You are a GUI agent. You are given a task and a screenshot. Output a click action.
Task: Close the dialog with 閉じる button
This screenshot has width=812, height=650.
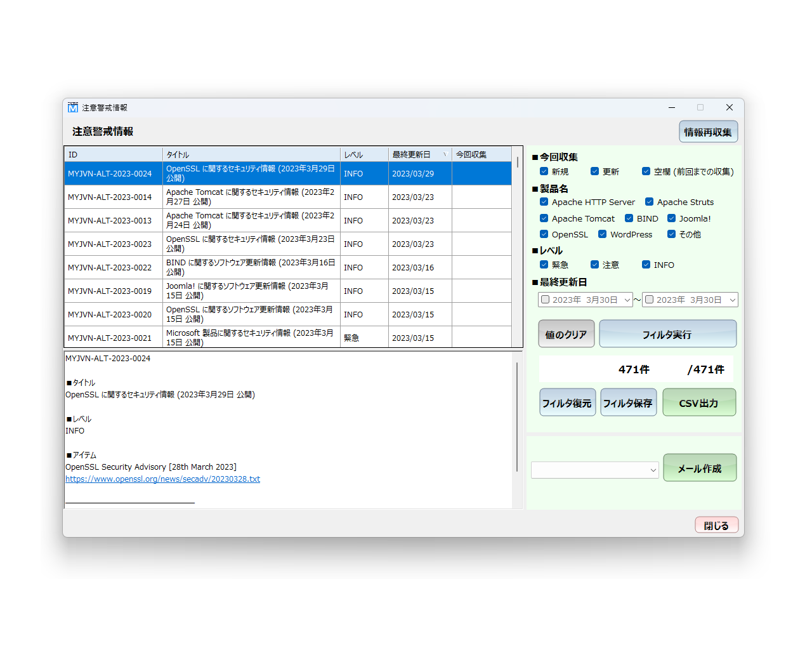click(717, 525)
